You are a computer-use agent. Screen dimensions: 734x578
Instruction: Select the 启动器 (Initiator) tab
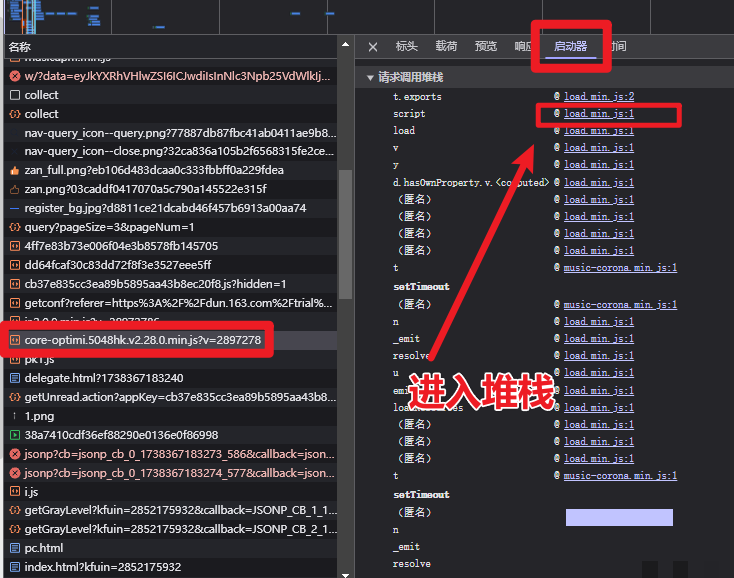[570, 47]
